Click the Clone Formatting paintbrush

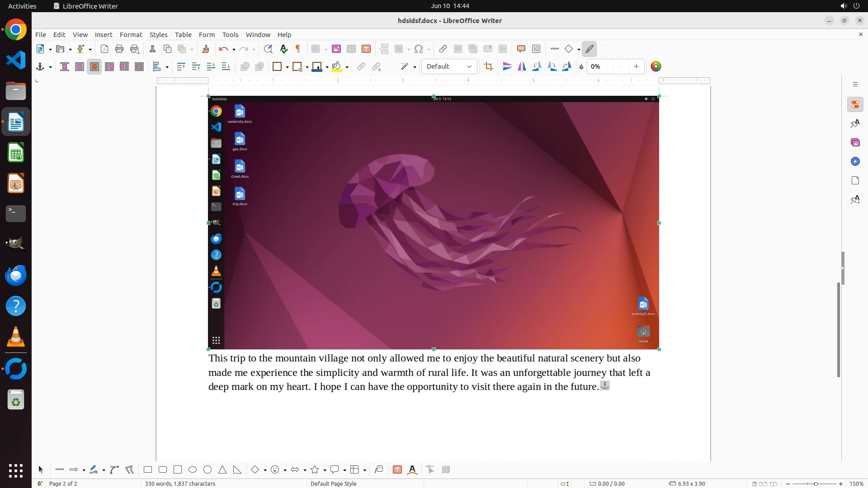coord(205,49)
